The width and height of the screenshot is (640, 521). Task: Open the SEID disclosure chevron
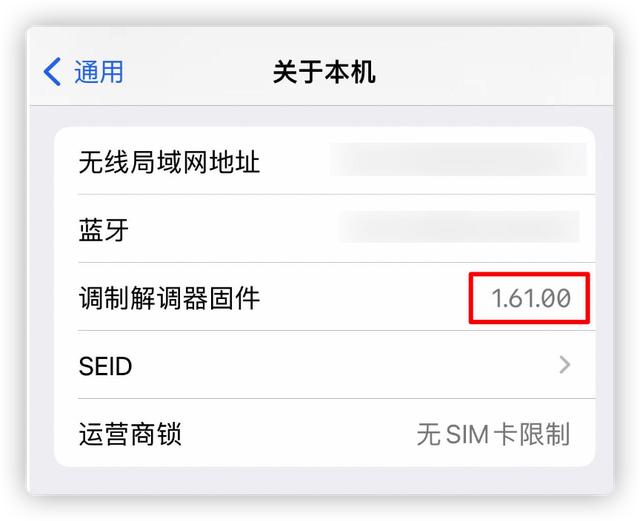coord(564,365)
